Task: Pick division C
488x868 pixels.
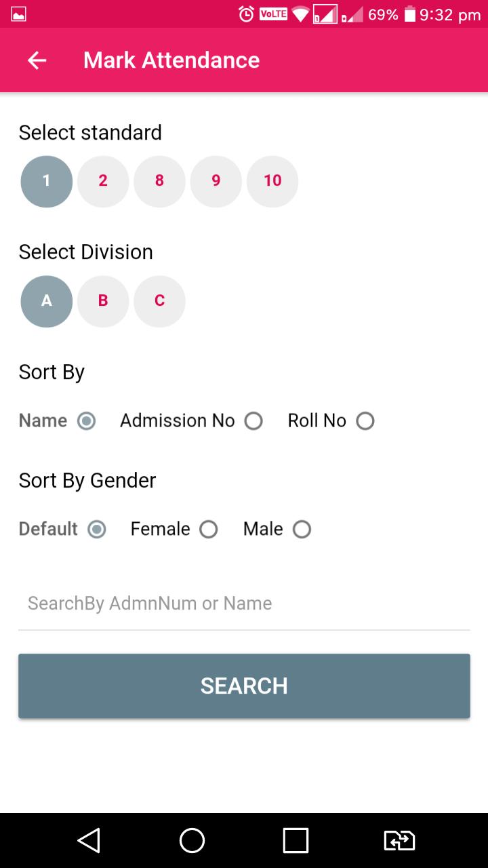Action: [159, 301]
